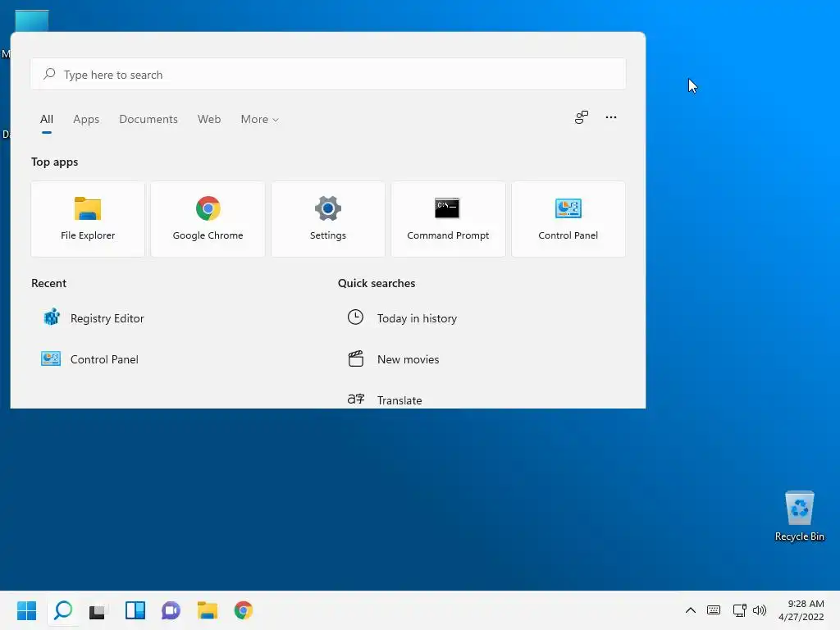Open the clock and date in taskbar
840x630 pixels.
[x=801, y=610]
